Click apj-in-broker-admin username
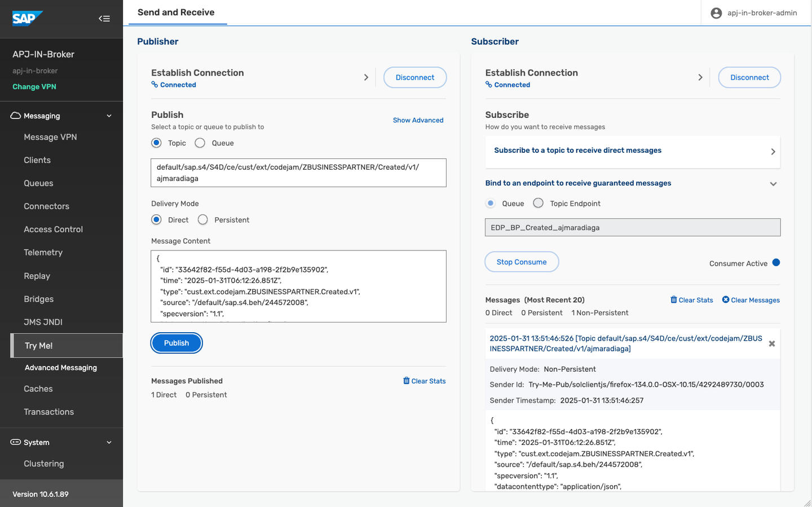The image size is (812, 507). tap(762, 13)
